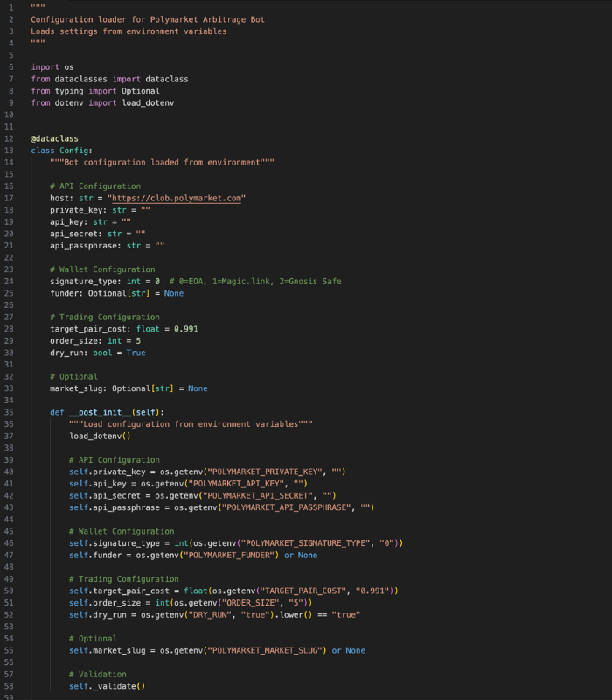
Task: Click line number 13 in the gutter
Action: point(9,150)
